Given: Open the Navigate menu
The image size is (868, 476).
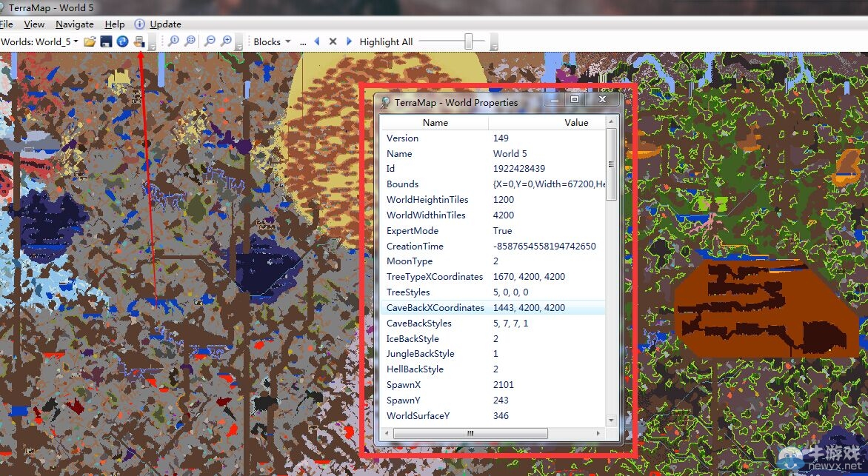Looking at the screenshot, I should 75,24.
